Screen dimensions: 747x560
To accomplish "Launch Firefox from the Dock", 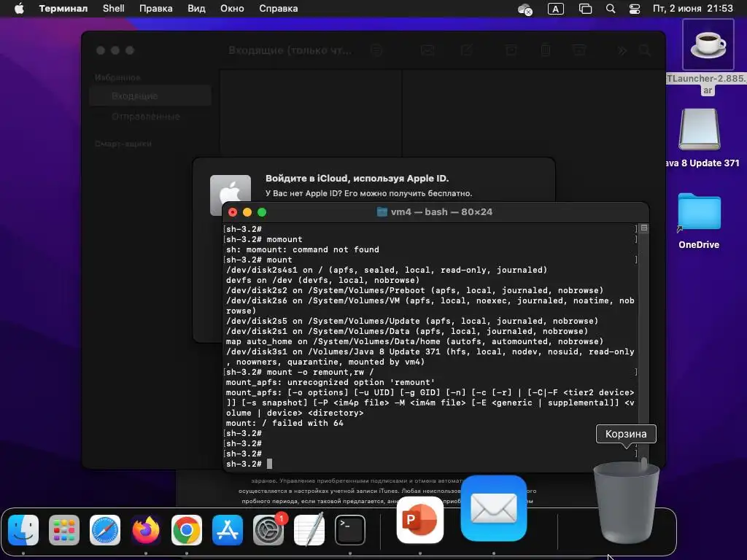I will pyautogui.click(x=146, y=530).
